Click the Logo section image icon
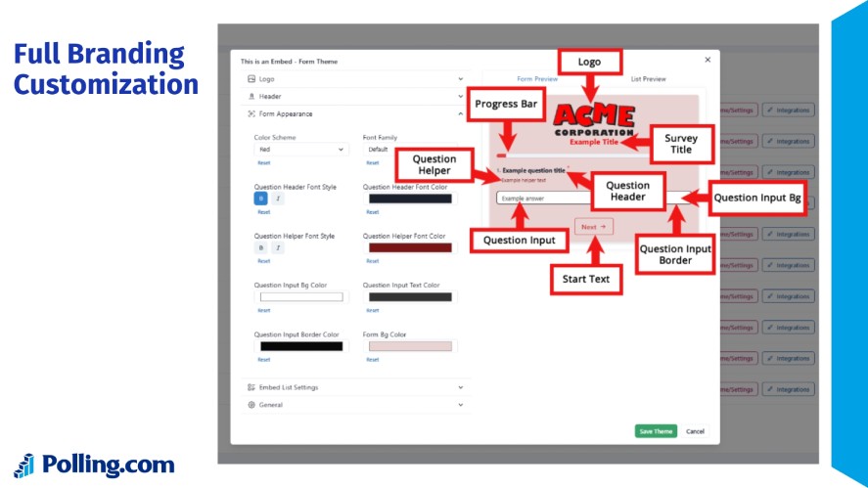Screen dimensions: 868x488 tap(251, 79)
